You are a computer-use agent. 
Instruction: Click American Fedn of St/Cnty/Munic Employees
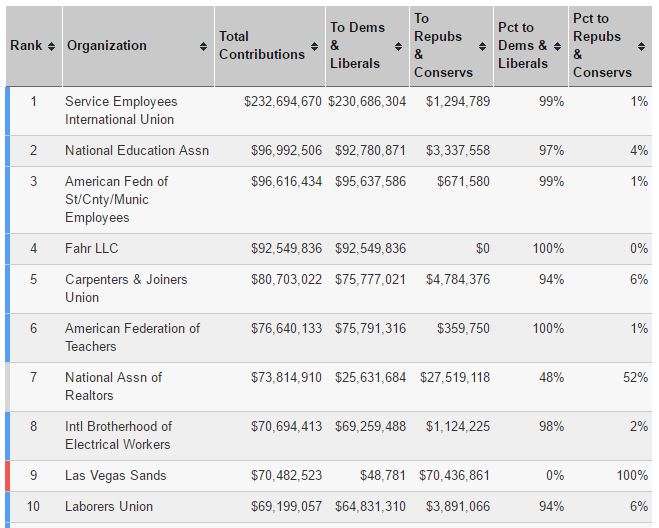(x=116, y=199)
